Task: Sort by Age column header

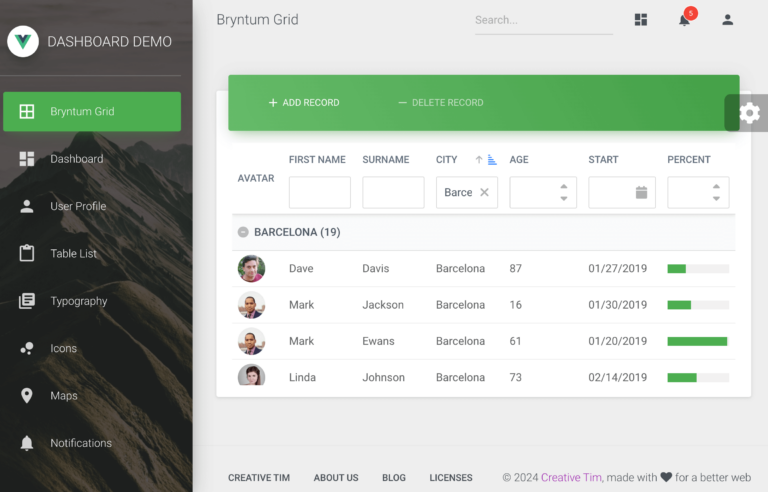Action: (519, 160)
